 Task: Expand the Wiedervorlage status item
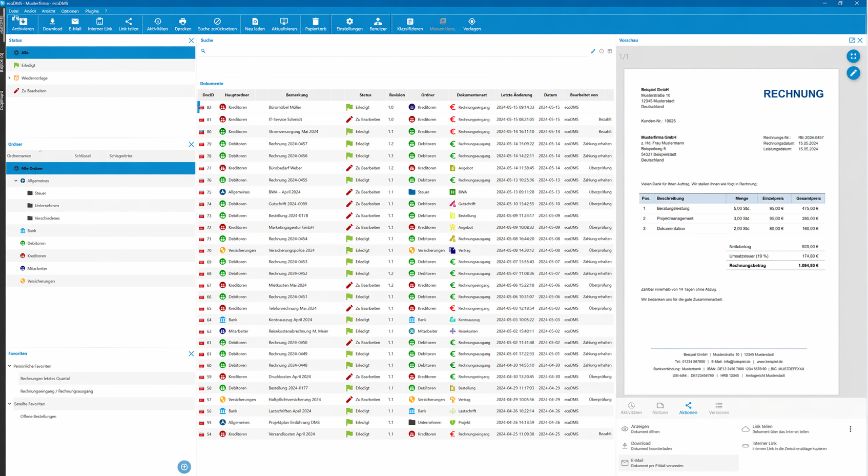coord(10,78)
